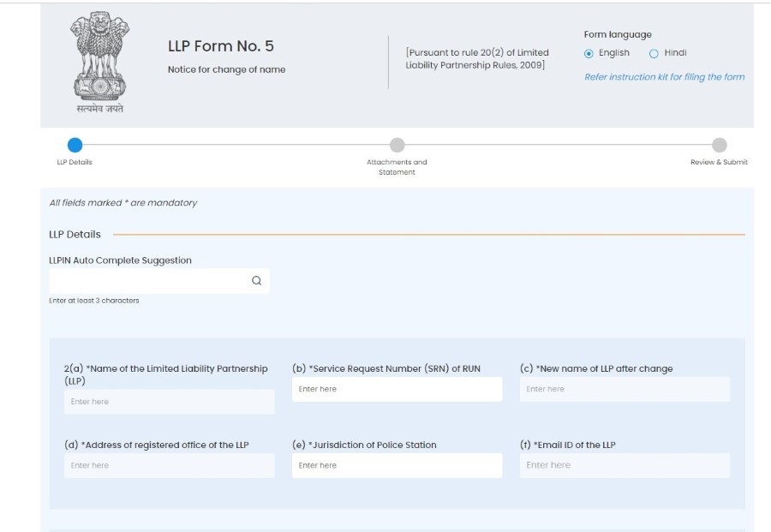This screenshot has height=532, width=771.
Task: Click the Jurisdiction of Police Station field
Action: (397, 466)
